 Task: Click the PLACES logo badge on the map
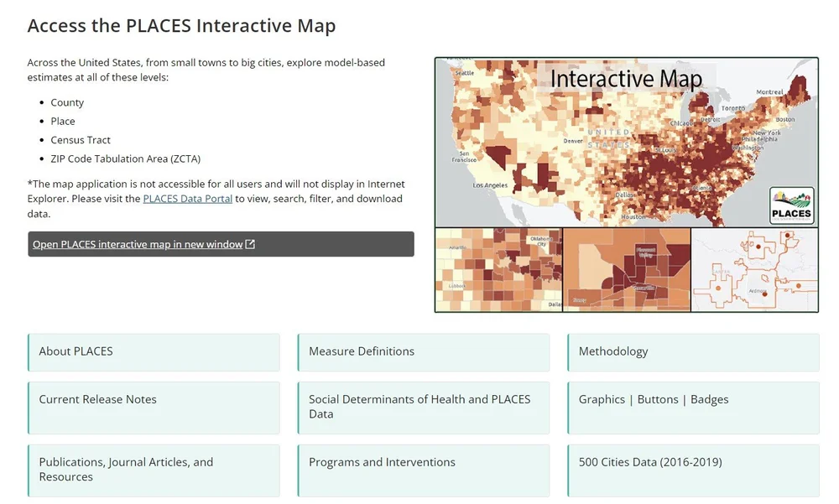coord(791,205)
